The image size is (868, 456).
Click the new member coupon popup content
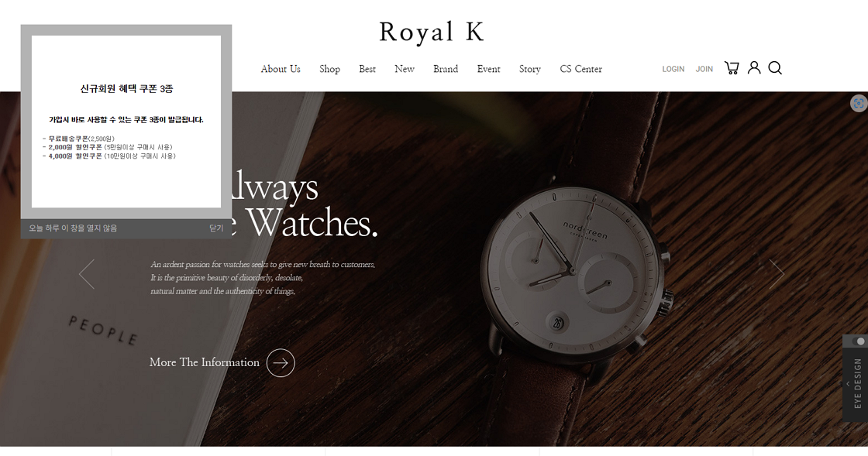coord(126,122)
